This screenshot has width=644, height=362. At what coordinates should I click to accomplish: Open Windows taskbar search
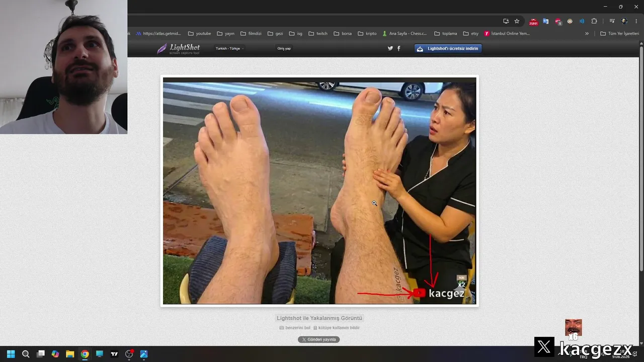26,354
